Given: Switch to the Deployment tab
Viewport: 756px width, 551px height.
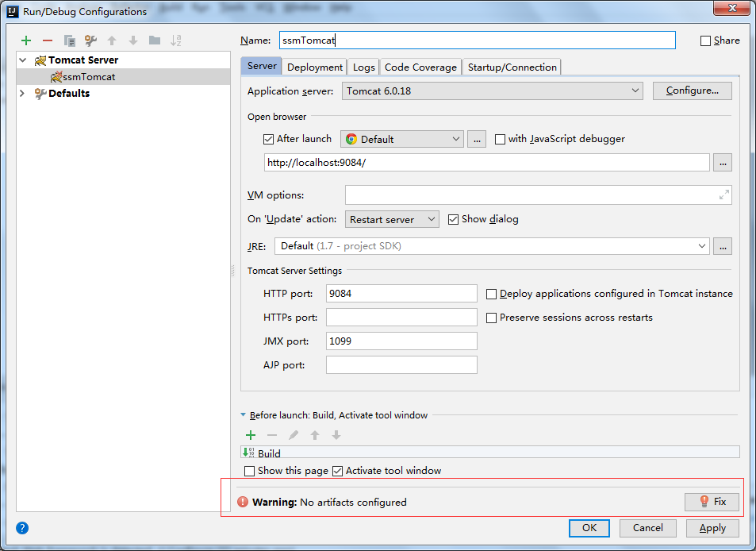Looking at the screenshot, I should [x=315, y=67].
